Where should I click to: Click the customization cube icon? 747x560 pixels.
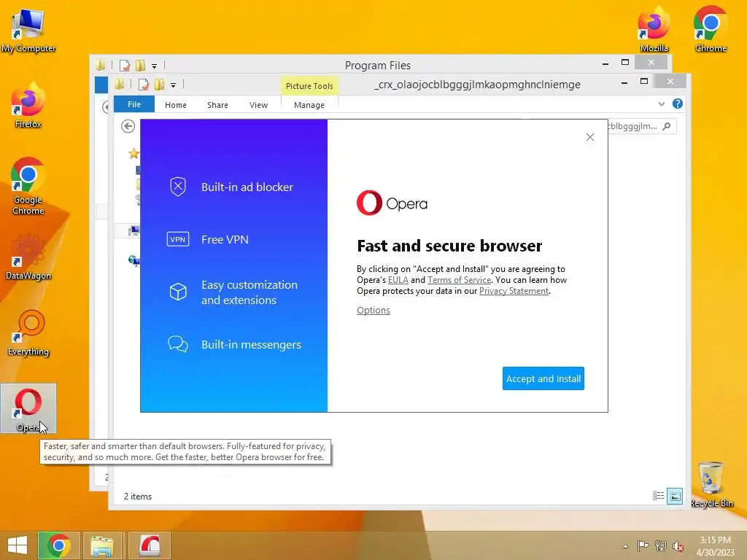[x=178, y=292]
